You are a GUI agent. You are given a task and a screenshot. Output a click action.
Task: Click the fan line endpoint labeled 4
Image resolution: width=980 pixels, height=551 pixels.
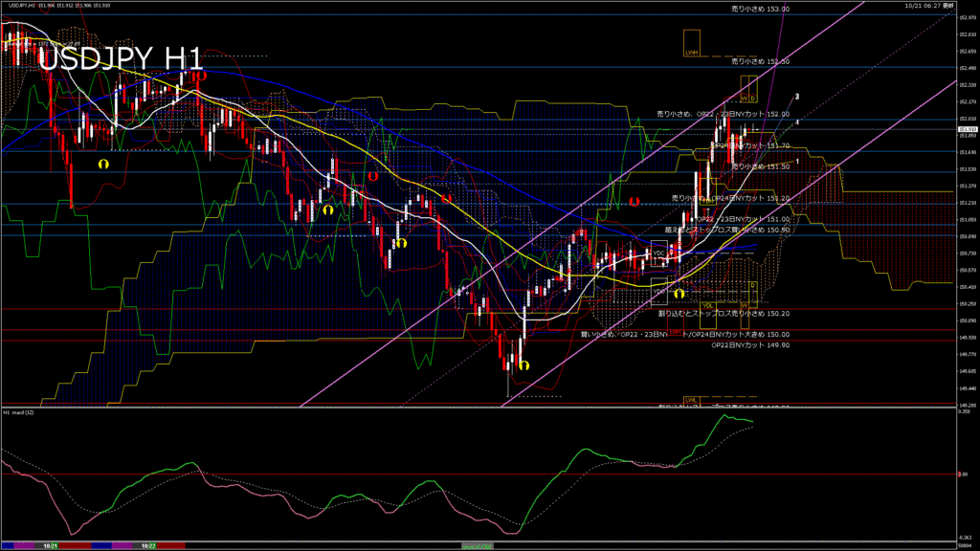(797, 121)
